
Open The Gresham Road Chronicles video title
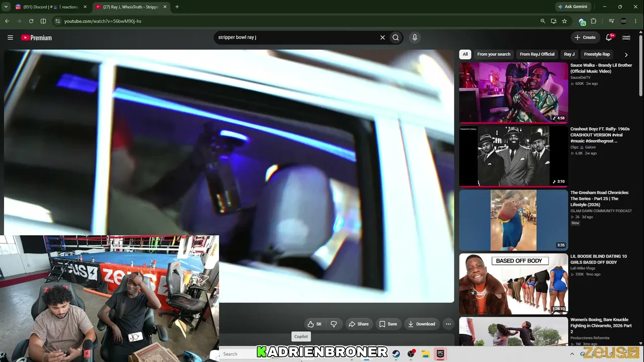600,199
